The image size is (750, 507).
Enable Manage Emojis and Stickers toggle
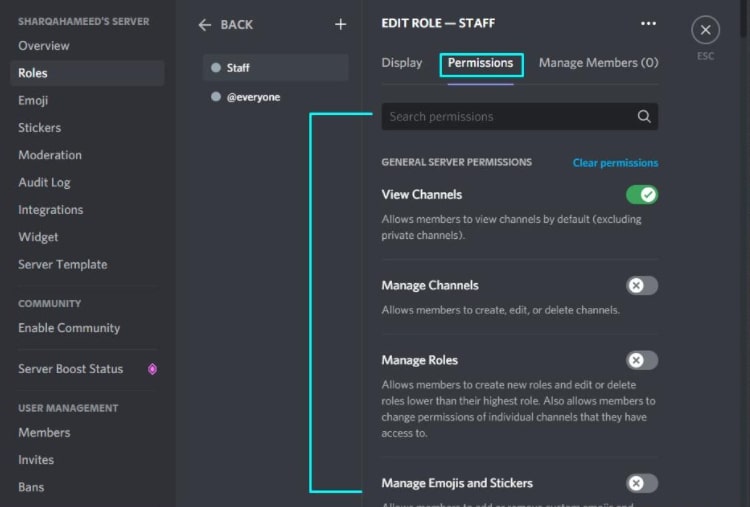(x=641, y=483)
